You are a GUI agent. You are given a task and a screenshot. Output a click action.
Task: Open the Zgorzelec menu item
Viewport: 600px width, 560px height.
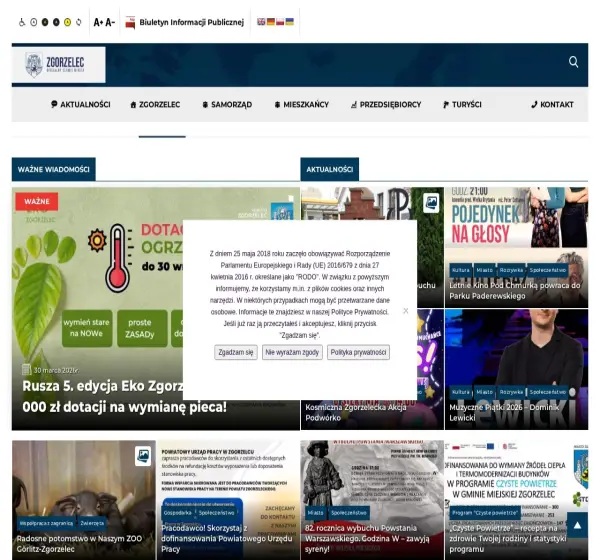155,104
